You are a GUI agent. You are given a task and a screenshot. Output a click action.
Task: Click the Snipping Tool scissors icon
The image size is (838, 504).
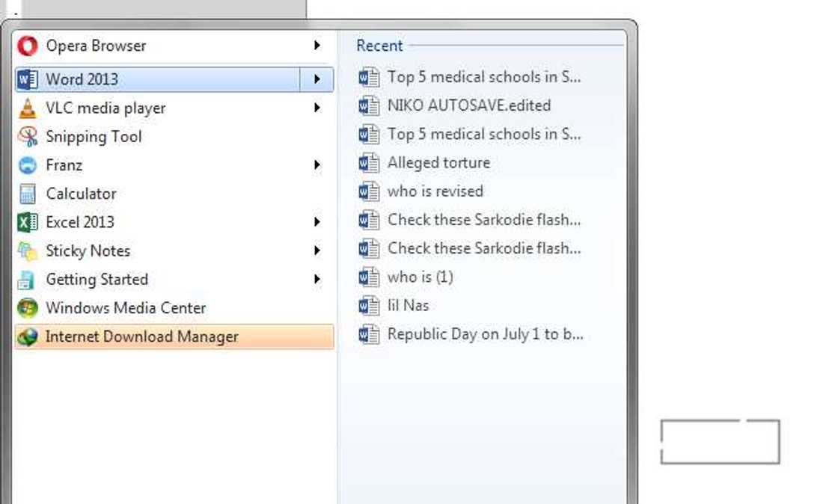(28, 137)
